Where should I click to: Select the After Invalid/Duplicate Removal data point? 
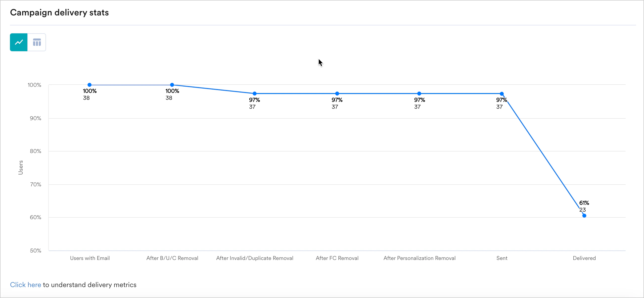(254, 94)
